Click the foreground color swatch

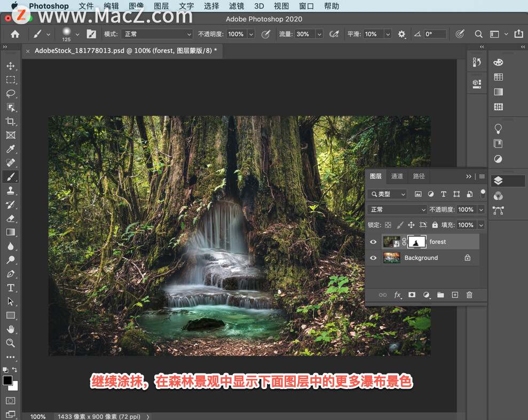[7, 380]
